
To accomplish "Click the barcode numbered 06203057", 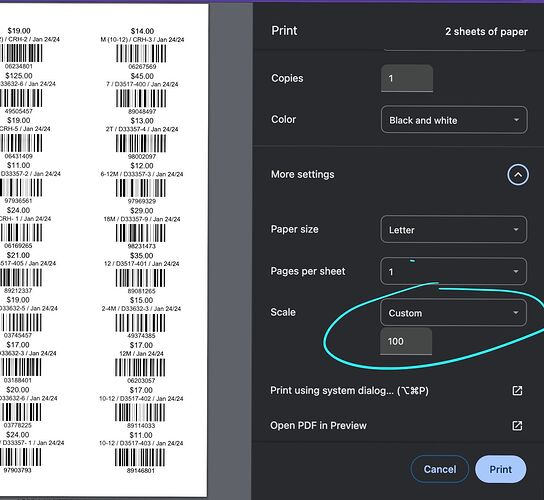I will 140,368.
